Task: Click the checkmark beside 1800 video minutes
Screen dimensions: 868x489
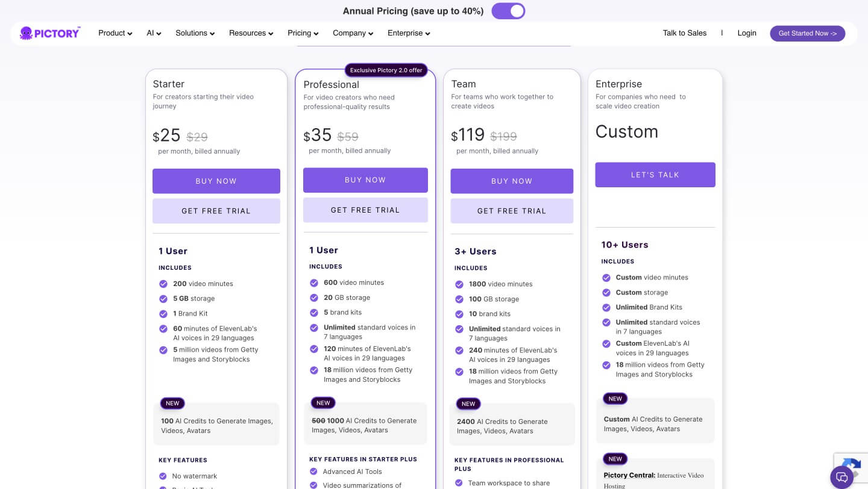Action: [459, 284]
